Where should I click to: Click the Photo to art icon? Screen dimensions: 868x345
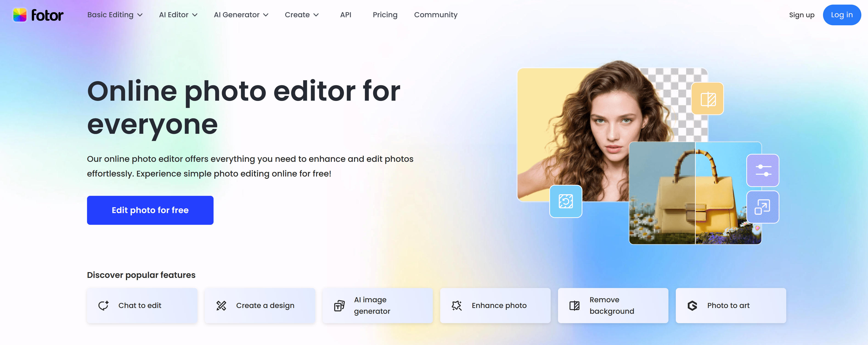[692, 305]
